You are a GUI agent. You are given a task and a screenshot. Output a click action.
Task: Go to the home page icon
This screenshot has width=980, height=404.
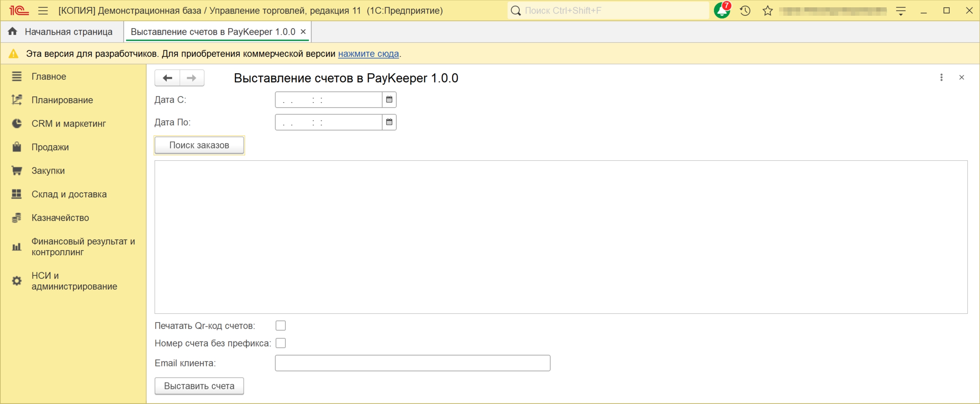tap(12, 32)
